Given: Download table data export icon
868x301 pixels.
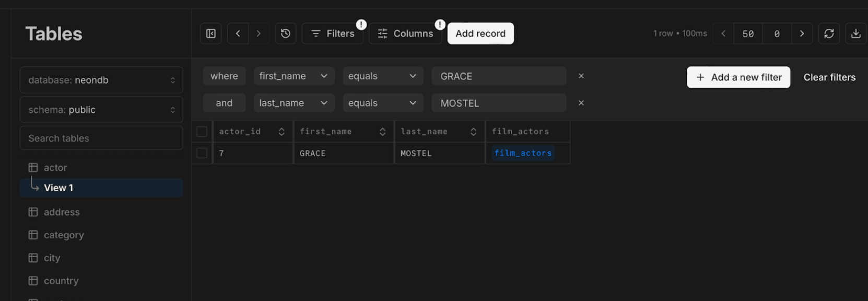Looking at the screenshot, I should coord(855,33).
